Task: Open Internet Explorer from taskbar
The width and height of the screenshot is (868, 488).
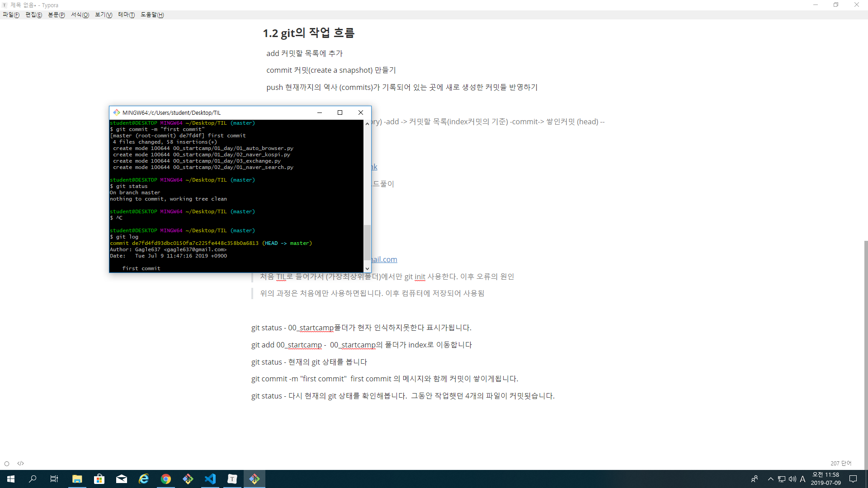Action: (144, 479)
